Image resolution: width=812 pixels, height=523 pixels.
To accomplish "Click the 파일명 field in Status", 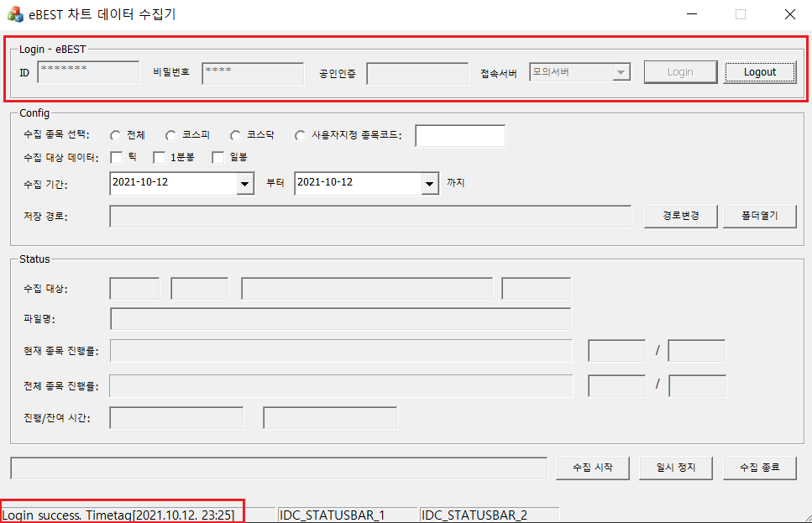I will (x=341, y=319).
